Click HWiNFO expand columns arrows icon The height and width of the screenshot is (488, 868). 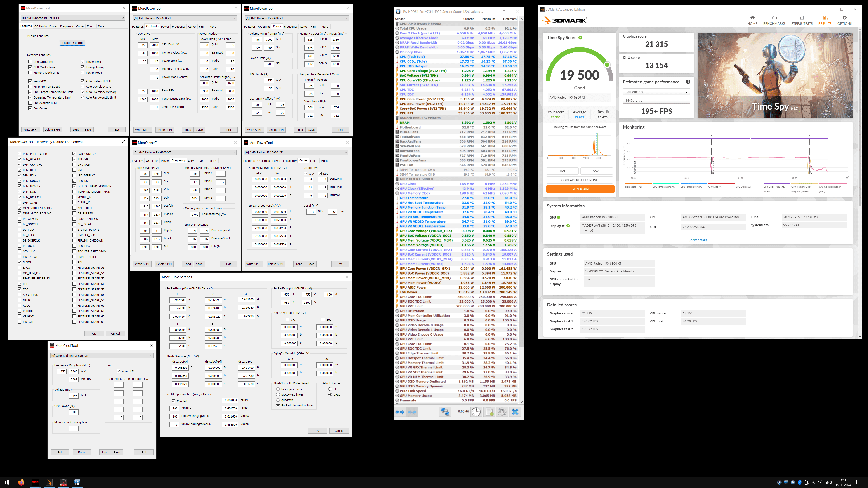point(400,412)
